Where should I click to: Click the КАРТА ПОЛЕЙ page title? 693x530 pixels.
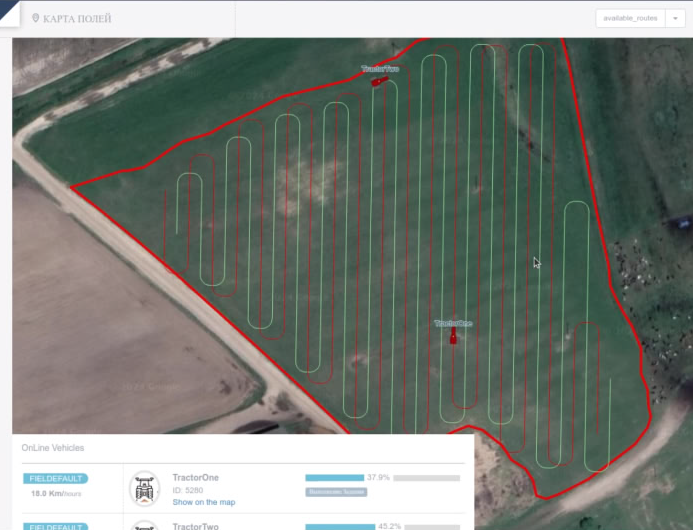(77, 19)
